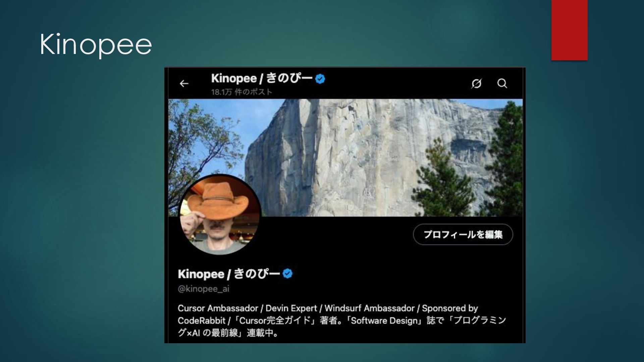
Task: Click the back arrow in profile header
Action: point(184,83)
